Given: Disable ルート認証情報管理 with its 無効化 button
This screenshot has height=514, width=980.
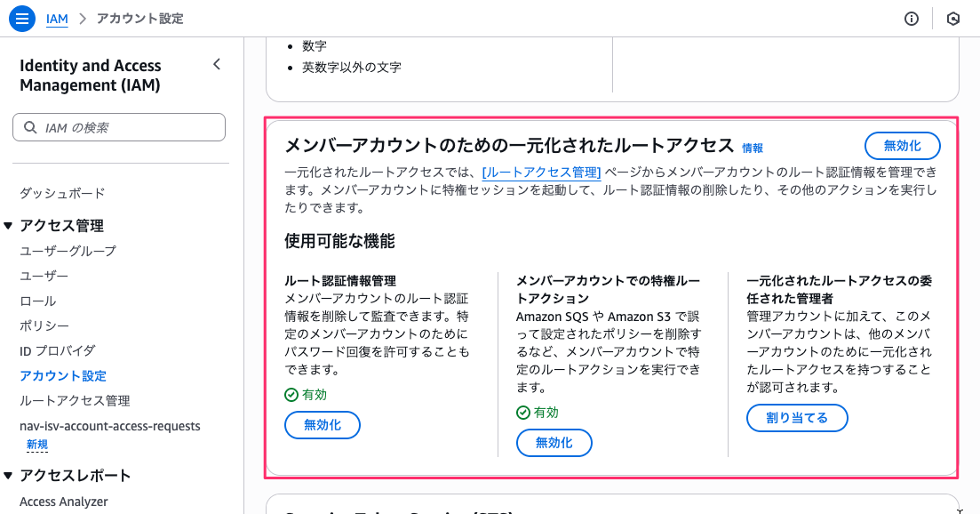Looking at the screenshot, I should pos(322,424).
